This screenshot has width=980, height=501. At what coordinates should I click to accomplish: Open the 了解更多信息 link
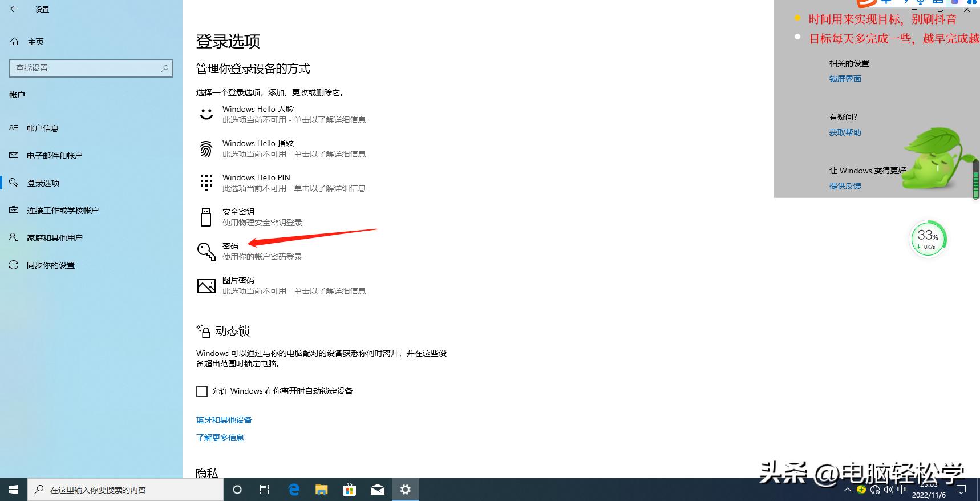click(x=220, y=438)
